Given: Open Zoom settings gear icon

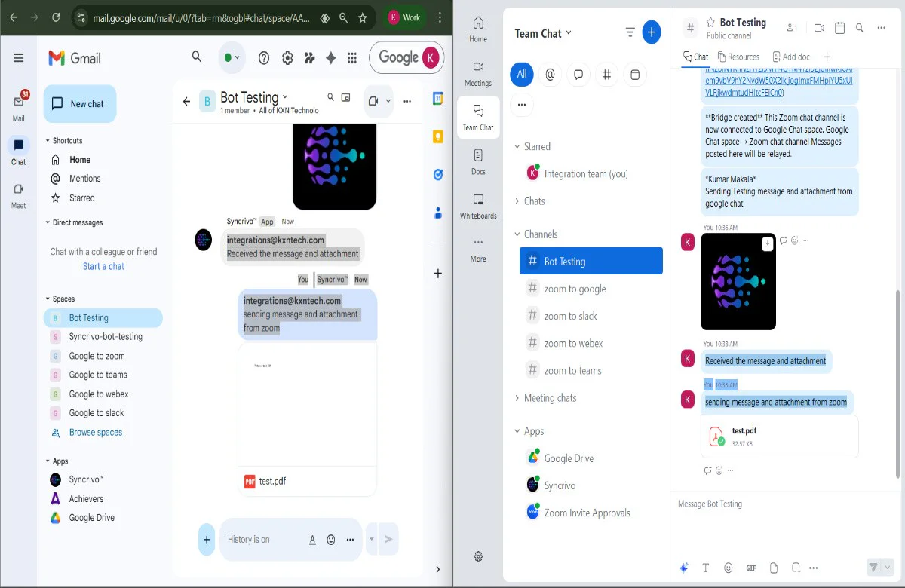Looking at the screenshot, I should [x=478, y=556].
